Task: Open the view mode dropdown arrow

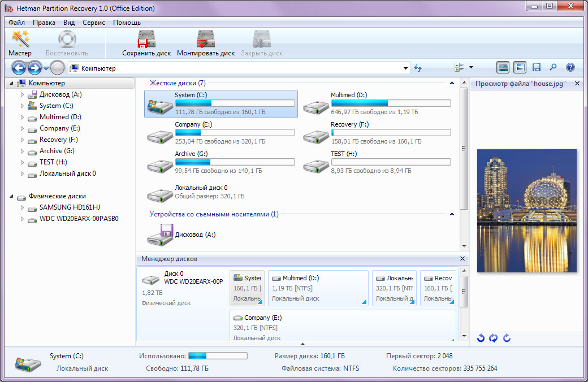Action: (471, 67)
